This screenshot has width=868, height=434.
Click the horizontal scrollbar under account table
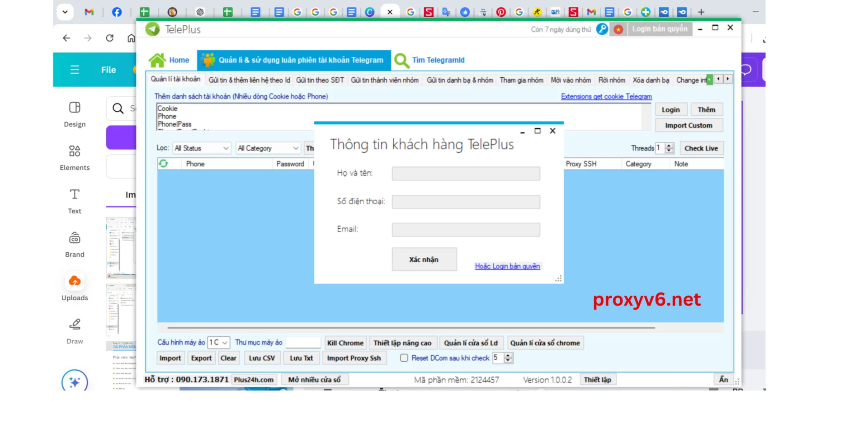411,328
